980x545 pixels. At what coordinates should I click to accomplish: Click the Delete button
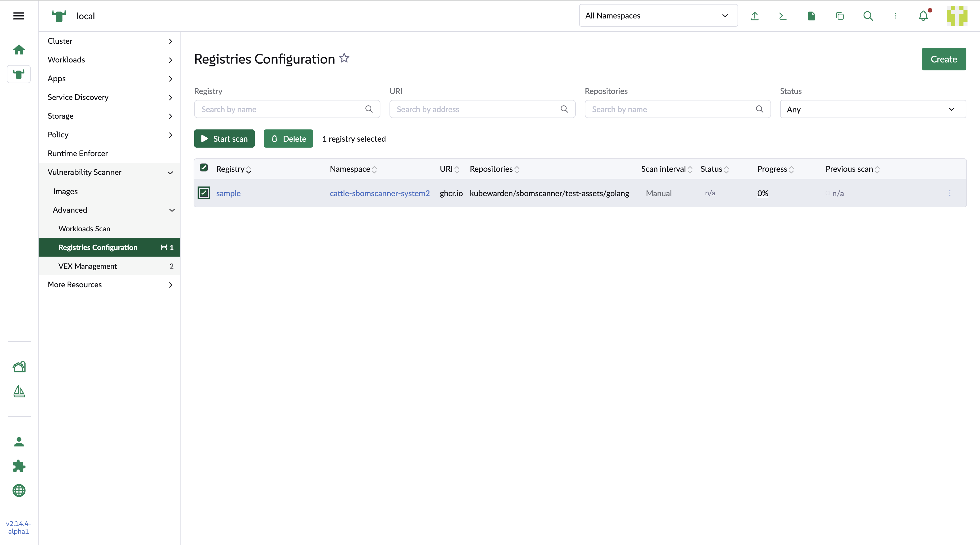(x=288, y=139)
